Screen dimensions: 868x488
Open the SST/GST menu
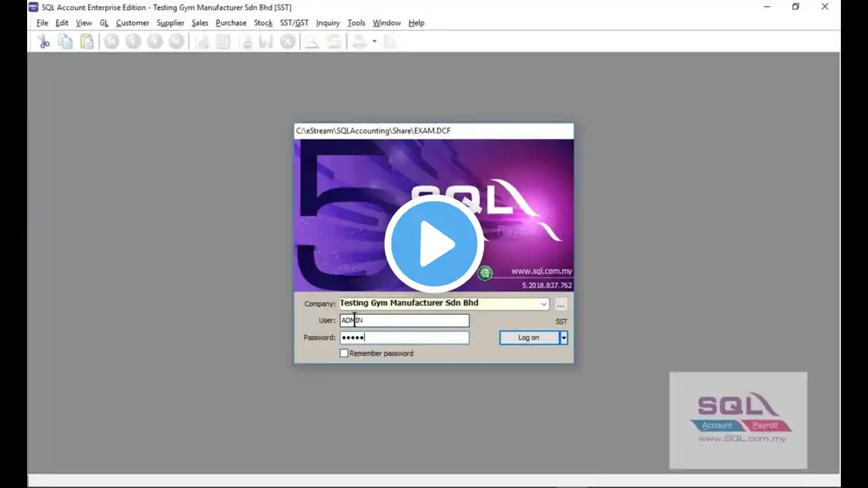click(x=294, y=23)
